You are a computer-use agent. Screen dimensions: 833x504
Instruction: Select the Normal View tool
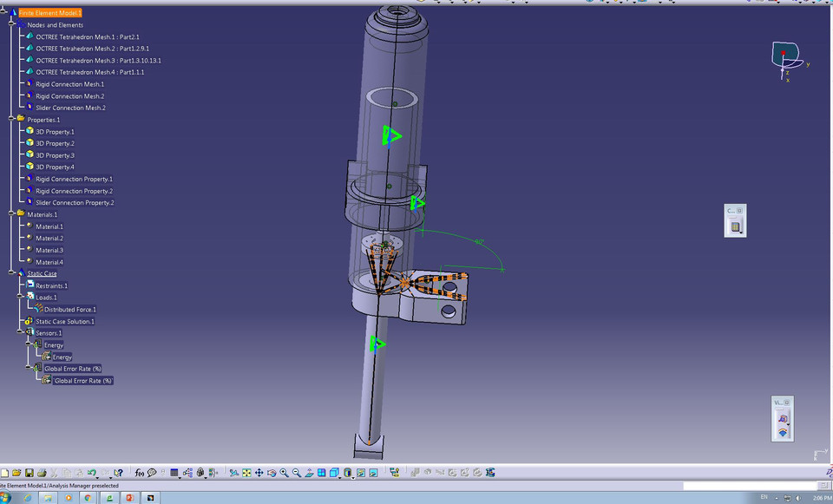point(309,472)
